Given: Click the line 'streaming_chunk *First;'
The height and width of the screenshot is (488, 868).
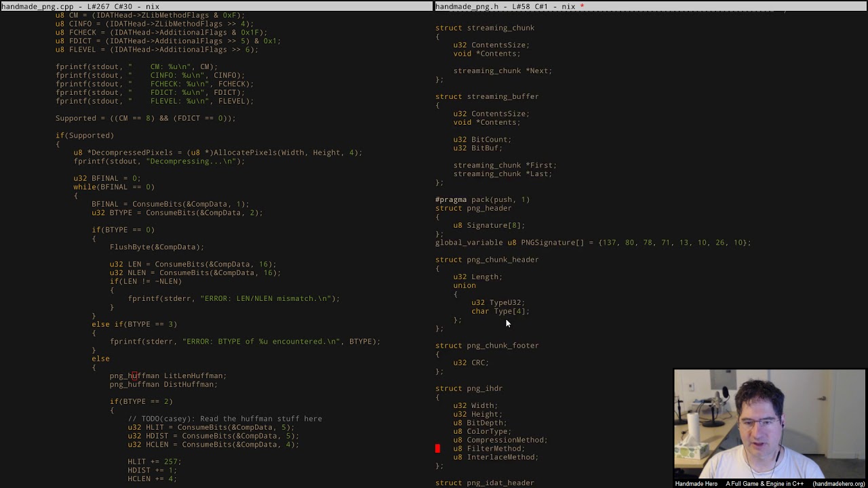Looking at the screenshot, I should (x=505, y=165).
